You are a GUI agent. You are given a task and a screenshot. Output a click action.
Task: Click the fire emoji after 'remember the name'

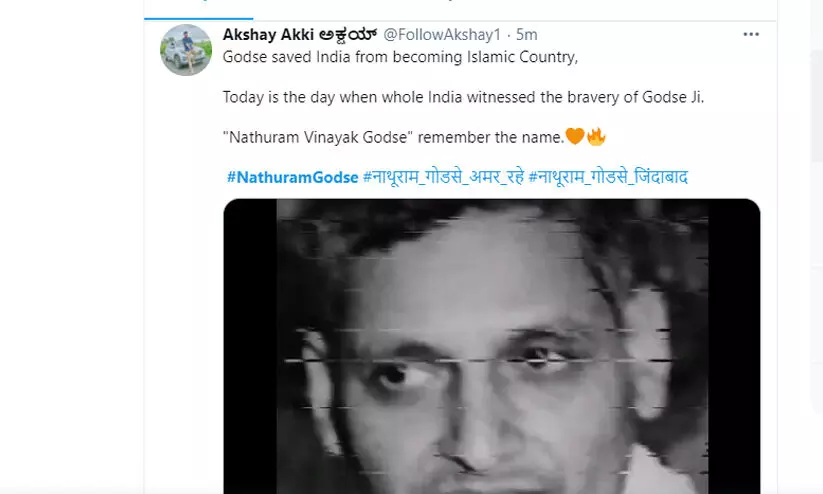click(596, 136)
